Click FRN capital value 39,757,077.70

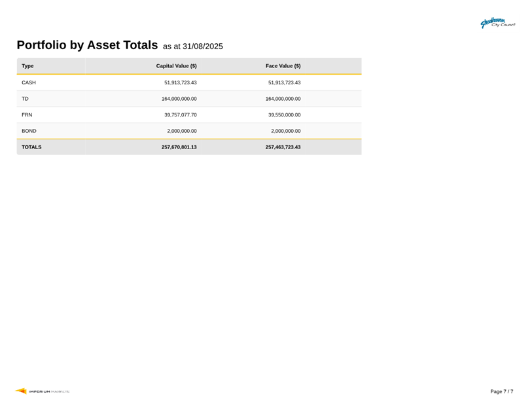[x=180, y=115]
